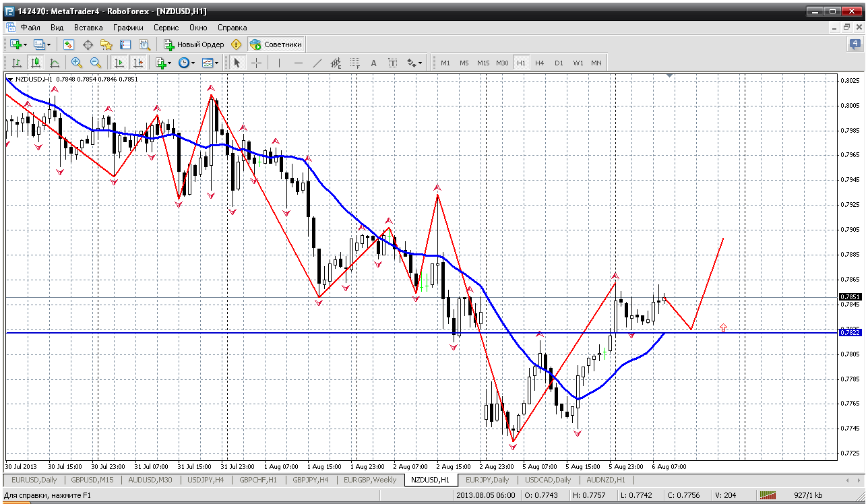The height and width of the screenshot is (504, 868).
Task: Click the notifications bubble showing 4
Action: click(855, 44)
